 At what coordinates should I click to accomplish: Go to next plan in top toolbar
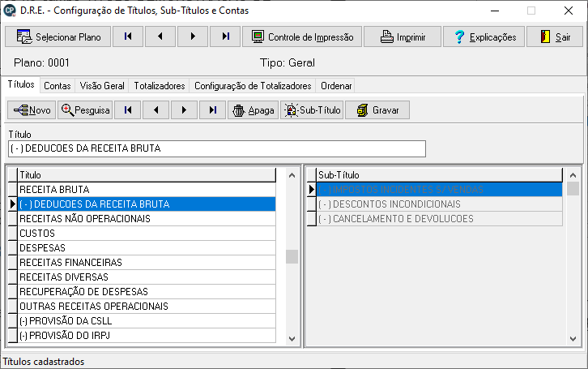point(193,36)
